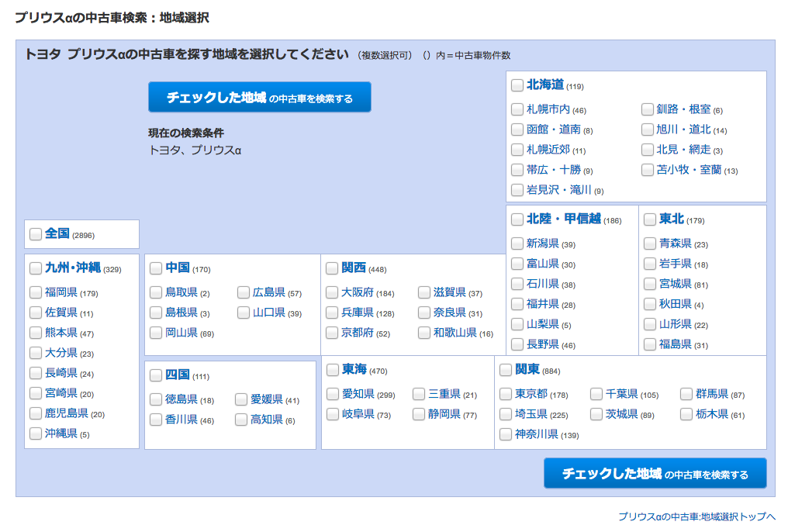Tick the 釧路・根室 checkbox
788x532 pixels.
pos(648,109)
